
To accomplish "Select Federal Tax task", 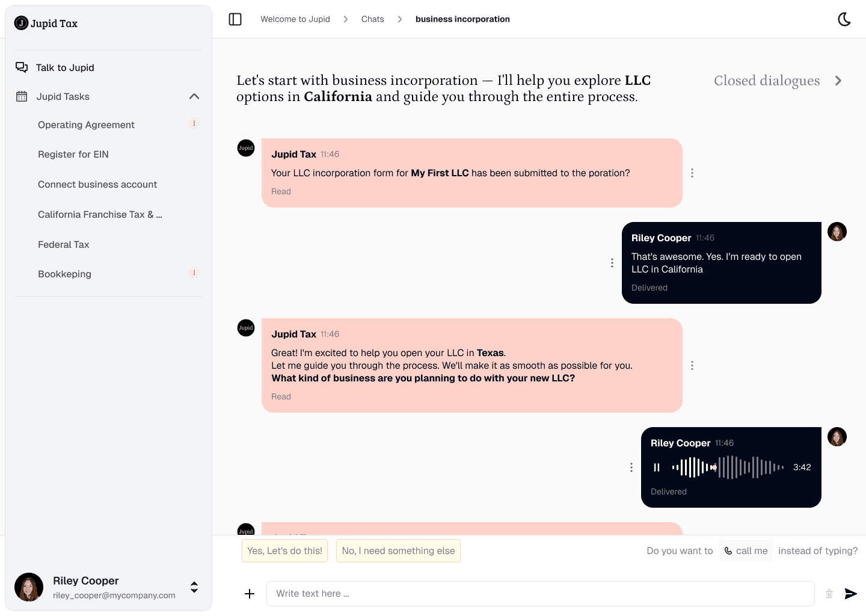I will (63, 244).
